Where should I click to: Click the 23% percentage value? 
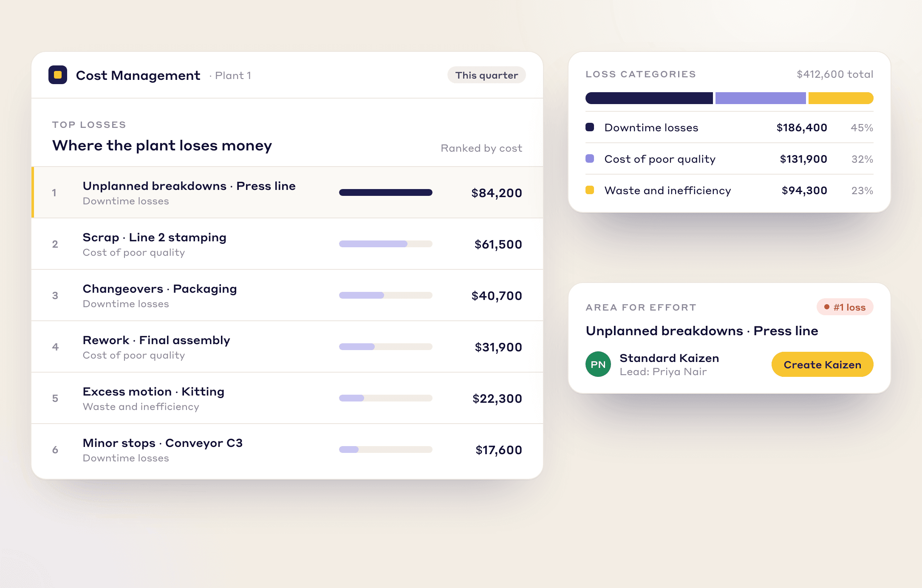(x=863, y=190)
